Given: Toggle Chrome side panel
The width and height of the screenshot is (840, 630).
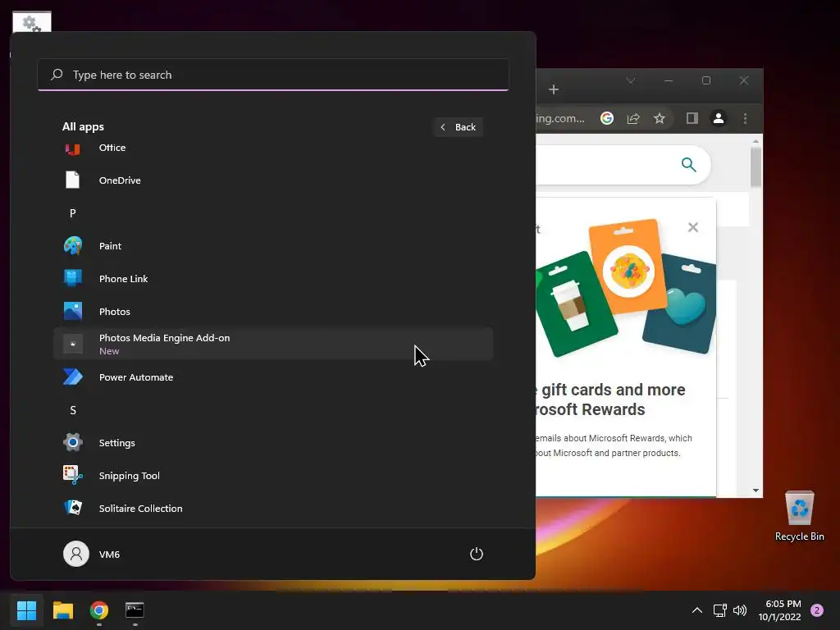Looking at the screenshot, I should [692, 118].
